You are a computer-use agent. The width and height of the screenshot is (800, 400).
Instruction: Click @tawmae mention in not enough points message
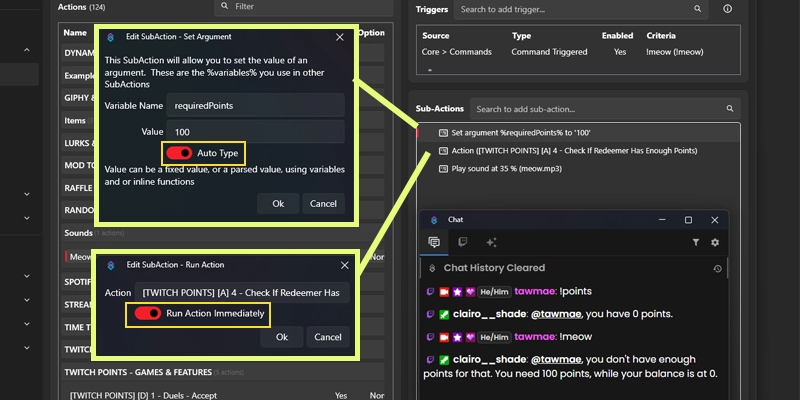[x=556, y=360]
